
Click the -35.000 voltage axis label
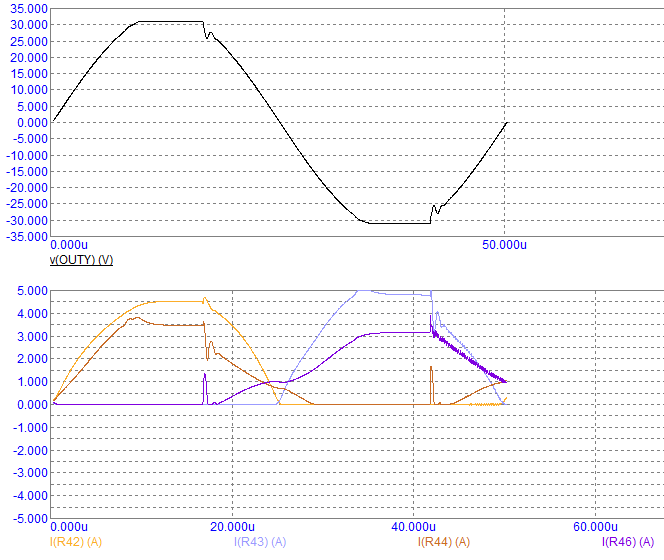(27, 236)
